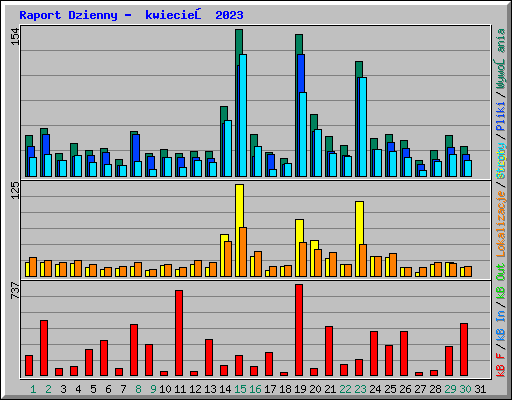Select the red kB bar for day 19
Viewport: 512px width, 400px height.
pyautogui.click(x=299, y=330)
